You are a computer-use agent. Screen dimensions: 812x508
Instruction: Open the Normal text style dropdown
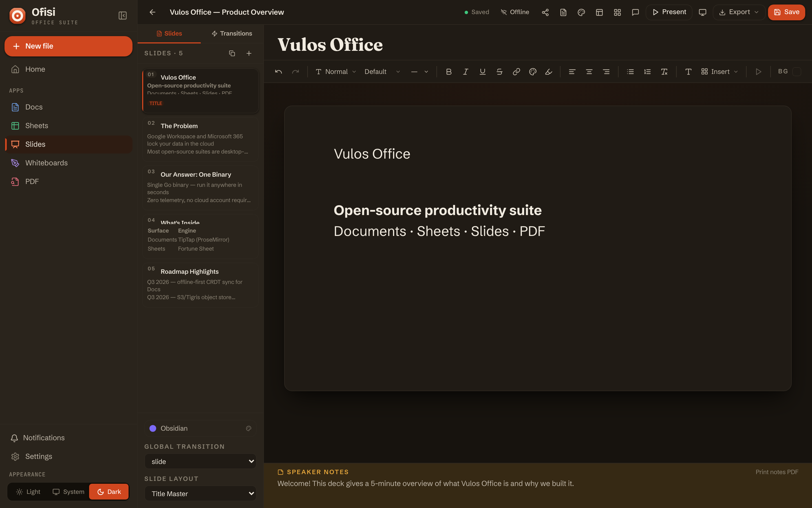coord(336,72)
